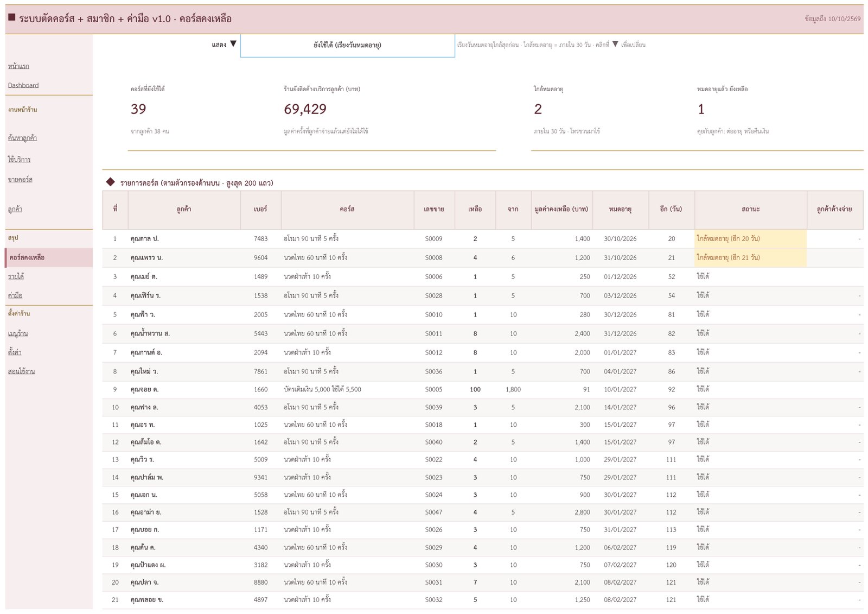Select the คุณพลอย ข. customer cell
The height and width of the screenshot is (614, 868).
[x=184, y=600]
